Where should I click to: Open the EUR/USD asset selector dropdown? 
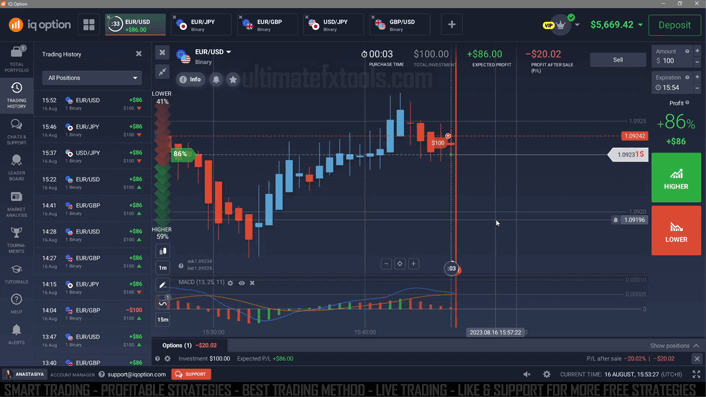pos(213,52)
